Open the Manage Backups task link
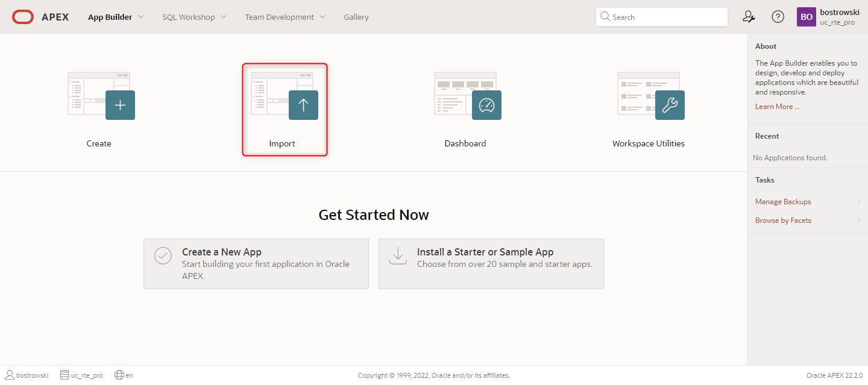Viewport: 868px width, 385px height. [783, 202]
